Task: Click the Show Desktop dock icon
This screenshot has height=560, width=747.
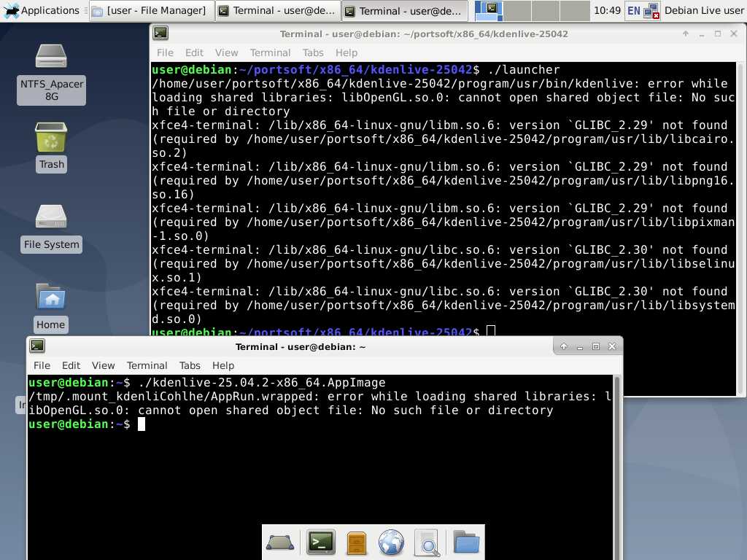Action: pos(280,542)
